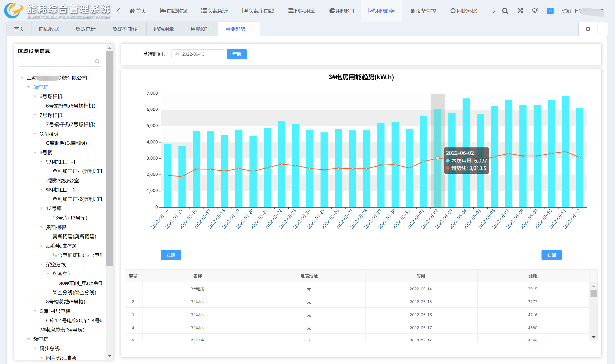The width and height of the screenshot is (615, 364).
Task: Click the blue dropdown square icon in header
Action: (x=550, y=11)
